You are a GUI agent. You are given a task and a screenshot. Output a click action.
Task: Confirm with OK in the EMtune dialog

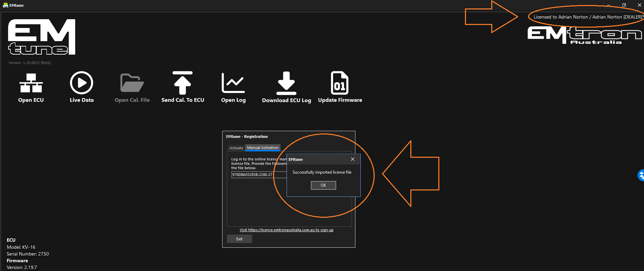(323, 185)
